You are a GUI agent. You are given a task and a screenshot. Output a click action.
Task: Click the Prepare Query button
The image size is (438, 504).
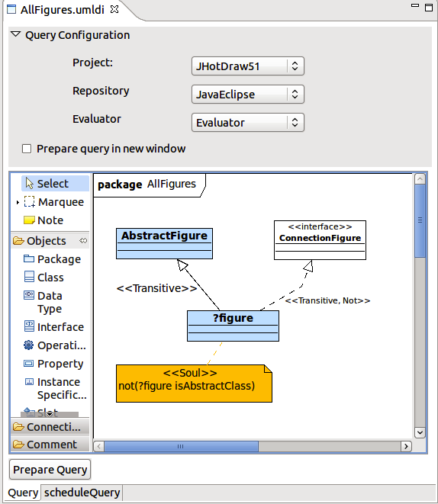tap(50, 470)
